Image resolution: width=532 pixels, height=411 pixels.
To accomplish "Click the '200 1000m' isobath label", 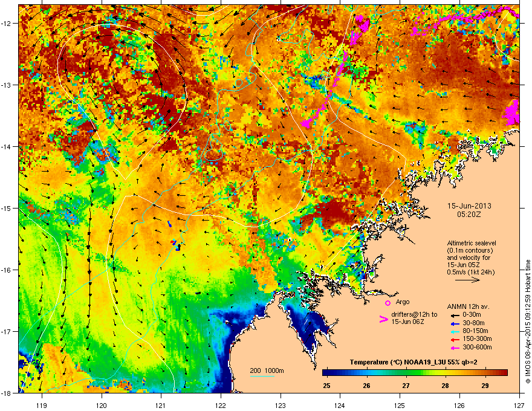I will coord(267,371).
